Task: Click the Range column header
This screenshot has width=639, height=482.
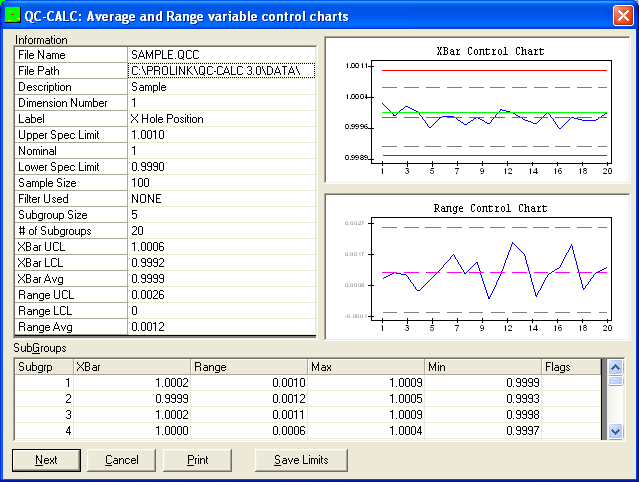Action: [x=249, y=367]
